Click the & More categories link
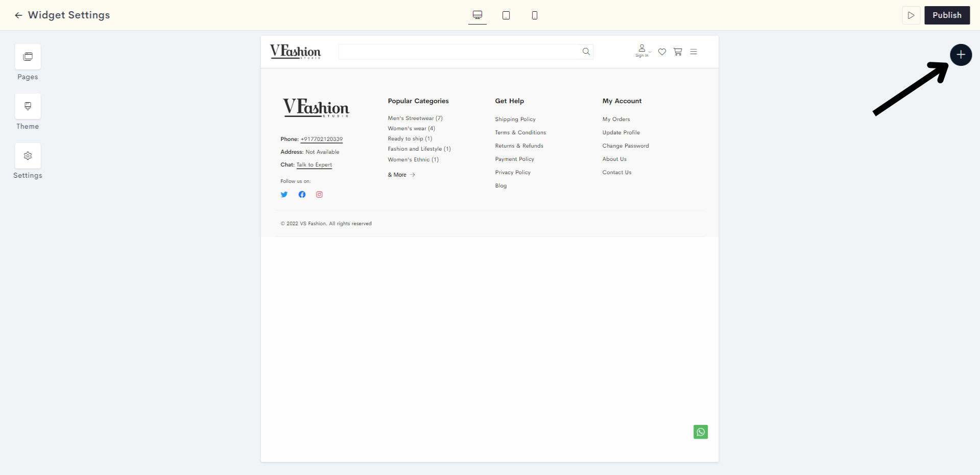This screenshot has height=475, width=980. pyautogui.click(x=401, y=175)
